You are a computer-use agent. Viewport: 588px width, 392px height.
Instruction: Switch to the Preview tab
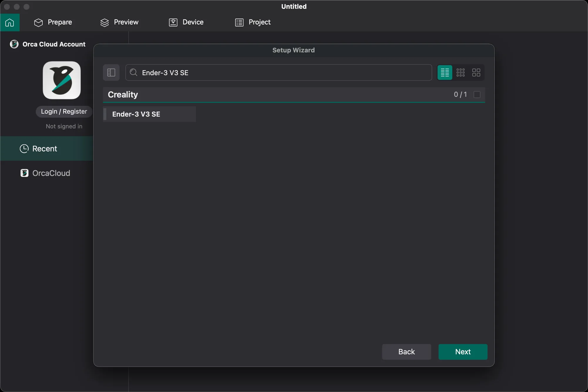coord(119,22)
